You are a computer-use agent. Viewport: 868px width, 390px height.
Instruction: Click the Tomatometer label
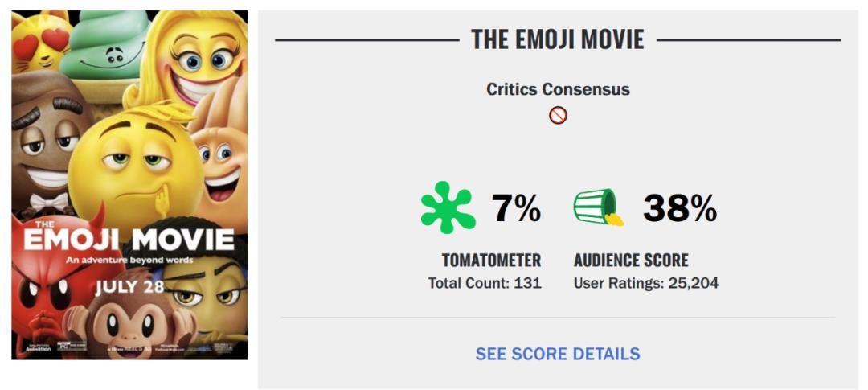(x=491, y=261)
